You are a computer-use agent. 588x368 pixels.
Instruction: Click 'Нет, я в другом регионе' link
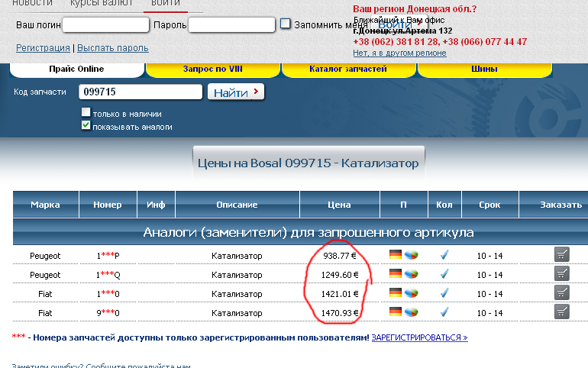pos(399,53)
